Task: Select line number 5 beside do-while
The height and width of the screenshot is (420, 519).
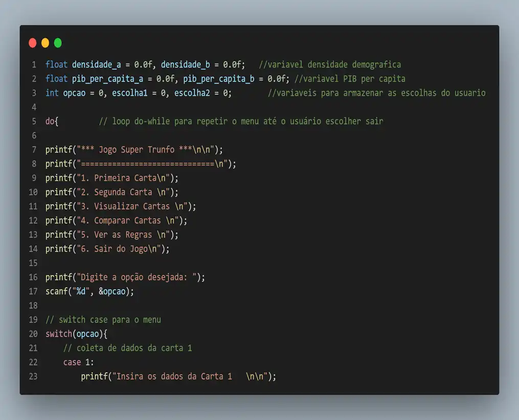Action: click(x=34, y=122)
